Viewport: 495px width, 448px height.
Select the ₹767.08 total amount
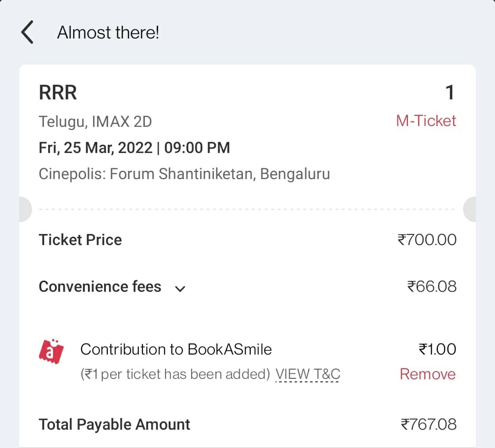[x=428, y=424]
